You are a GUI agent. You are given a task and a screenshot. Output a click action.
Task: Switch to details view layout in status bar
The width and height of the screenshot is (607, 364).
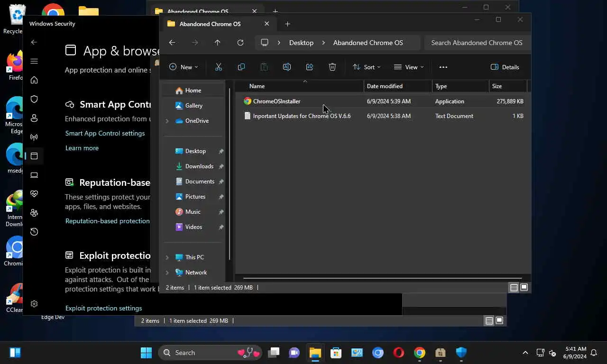[x=514, y=287]
